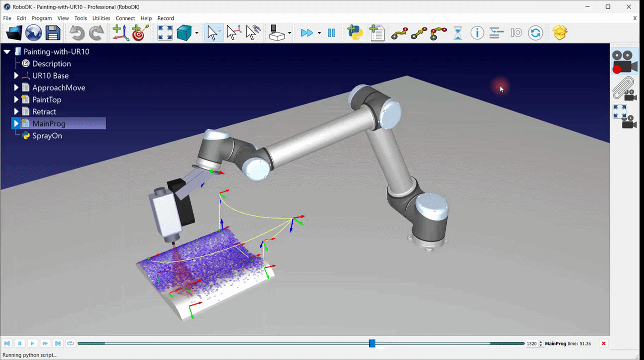This screenshot has width=644, height=360.
Task: Open the Utilities menu
Action: coord(102,18)
